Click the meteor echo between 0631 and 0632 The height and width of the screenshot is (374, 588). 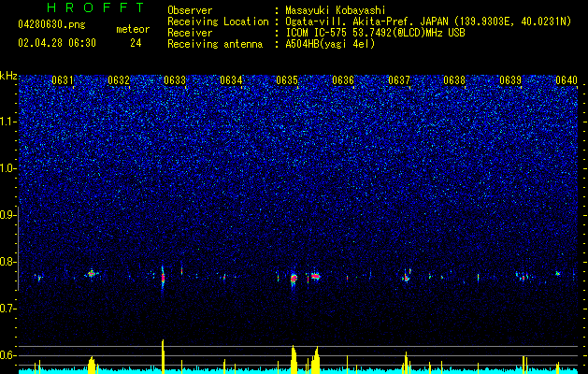pos(91,274)
